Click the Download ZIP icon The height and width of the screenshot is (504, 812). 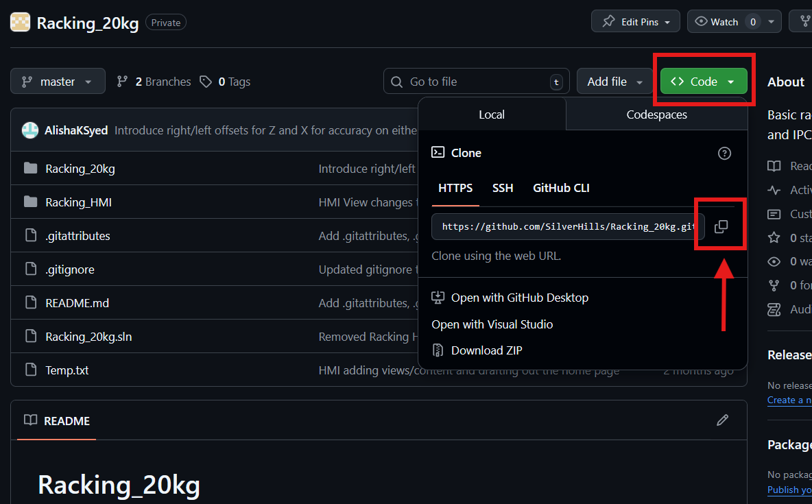[x=438, y=350]
